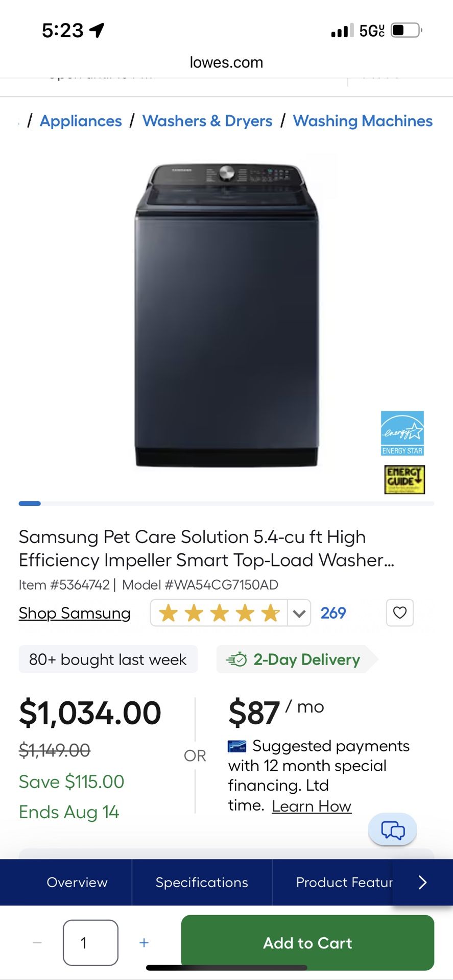Select the quantity input field
The image size is (453, 980).
point(90,943)
